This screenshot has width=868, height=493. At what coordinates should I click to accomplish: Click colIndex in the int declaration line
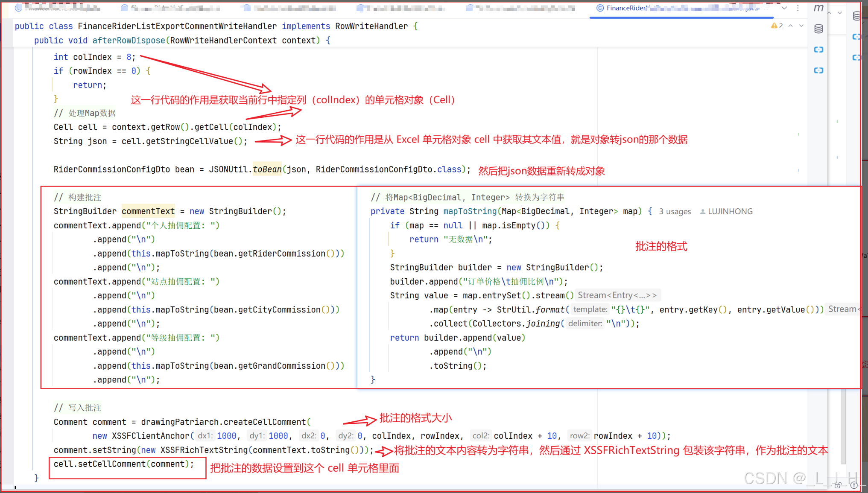tap(92, 57)
